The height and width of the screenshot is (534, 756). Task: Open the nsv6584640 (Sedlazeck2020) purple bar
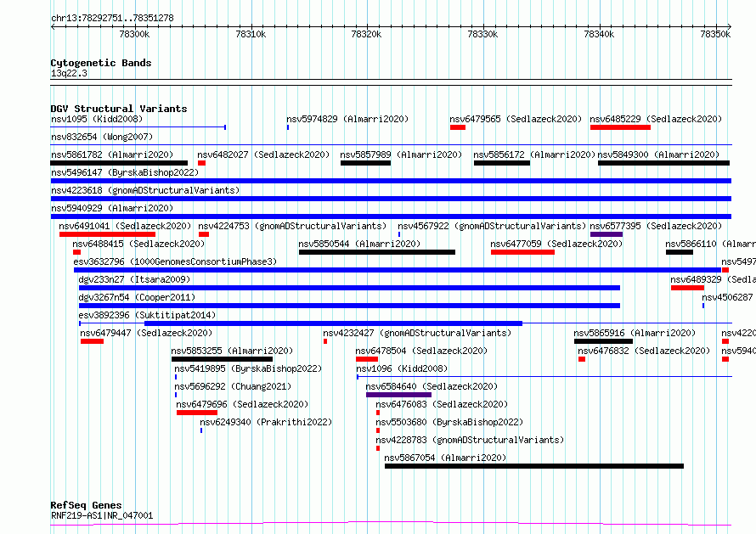coord(398,395)
